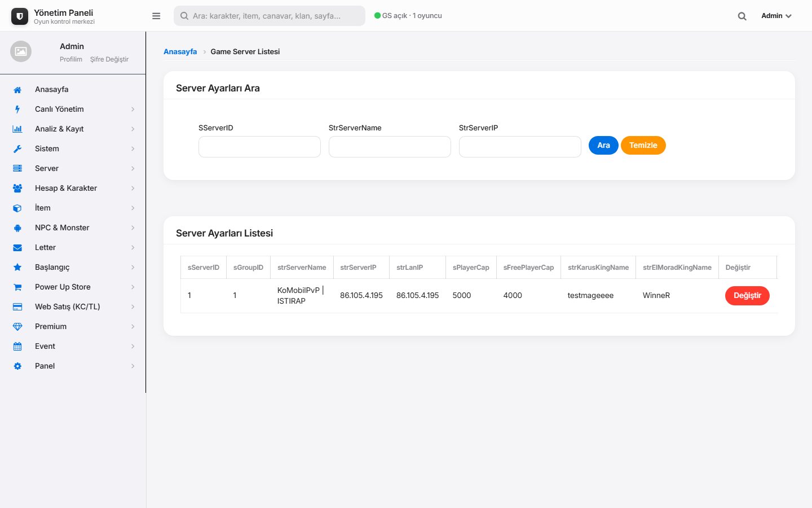Focus the StrServerName input field

[x=390, y=147]
